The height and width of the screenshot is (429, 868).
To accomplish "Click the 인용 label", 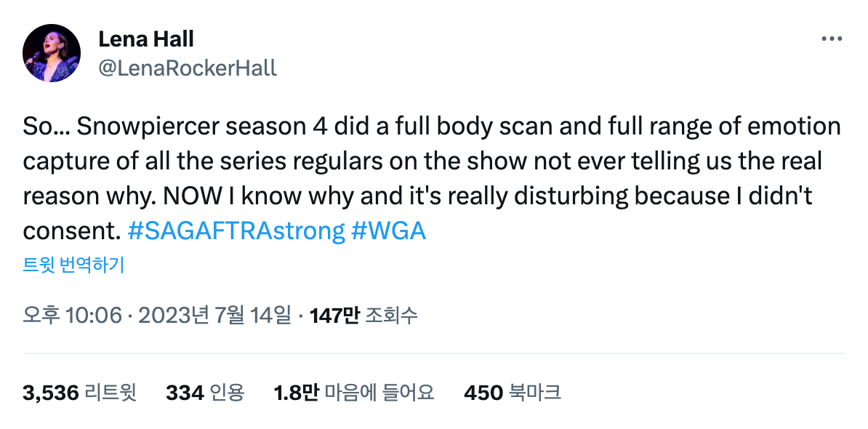I will [227, 393].
